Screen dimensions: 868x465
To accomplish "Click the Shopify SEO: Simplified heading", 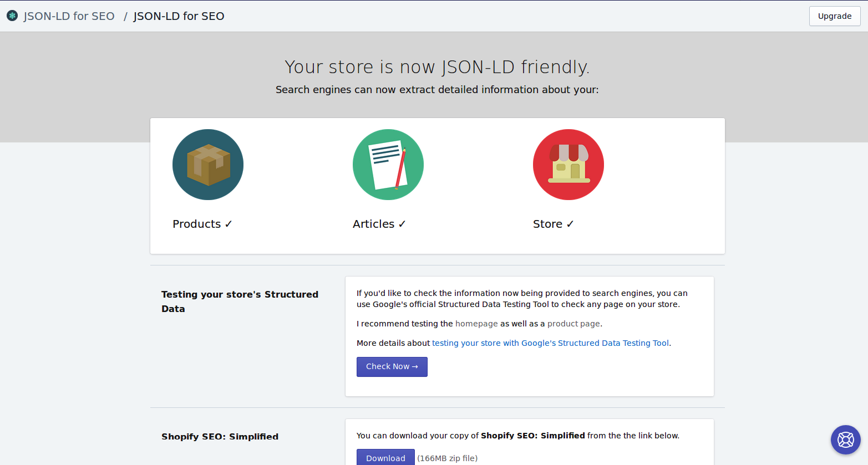I will point(220,436).
